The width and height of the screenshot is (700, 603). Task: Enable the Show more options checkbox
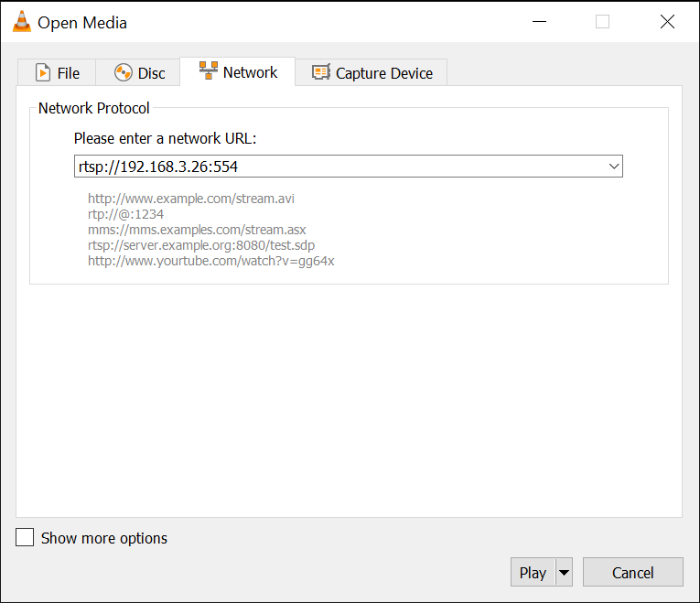[x=25, y=537]
